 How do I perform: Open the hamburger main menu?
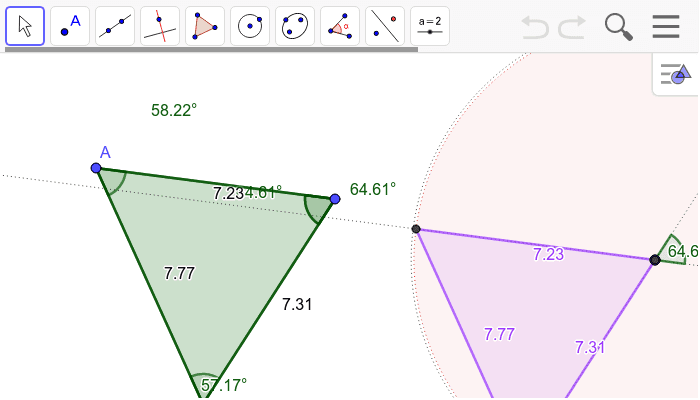(666, 27)
